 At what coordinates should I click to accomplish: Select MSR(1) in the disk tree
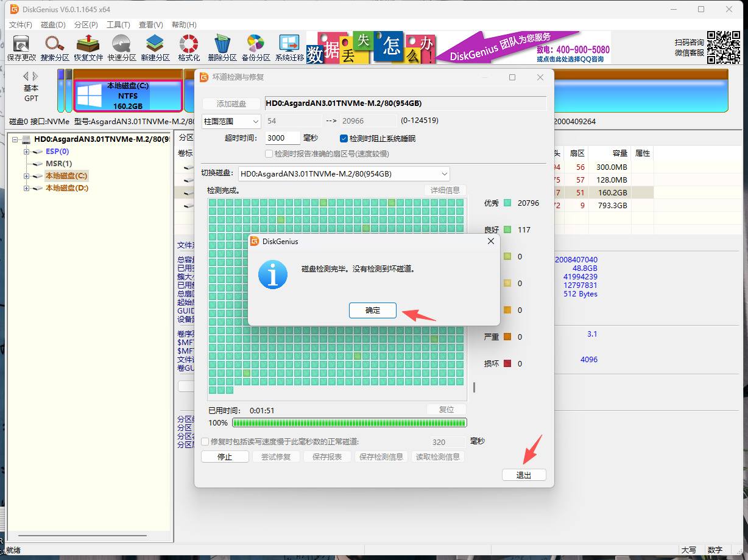59,164
